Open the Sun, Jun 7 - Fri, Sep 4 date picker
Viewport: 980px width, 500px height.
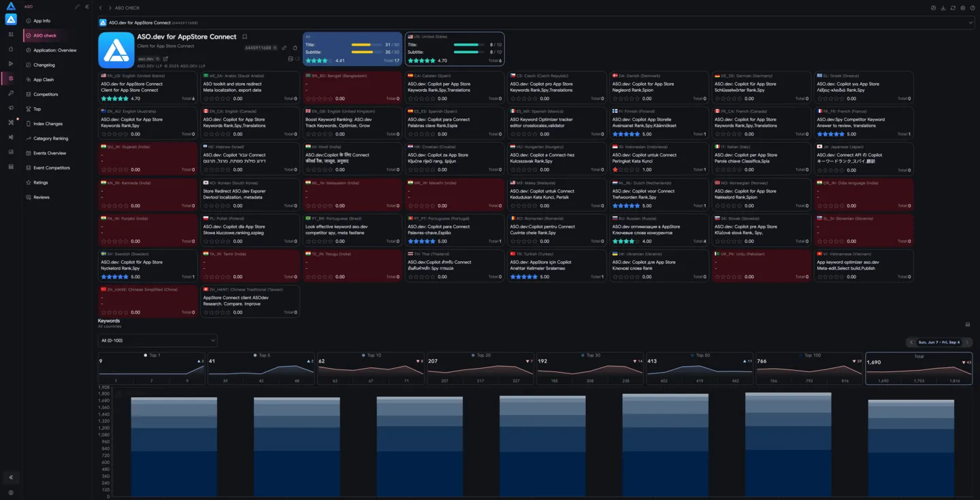pyautogui.click(x=939, y=342)
